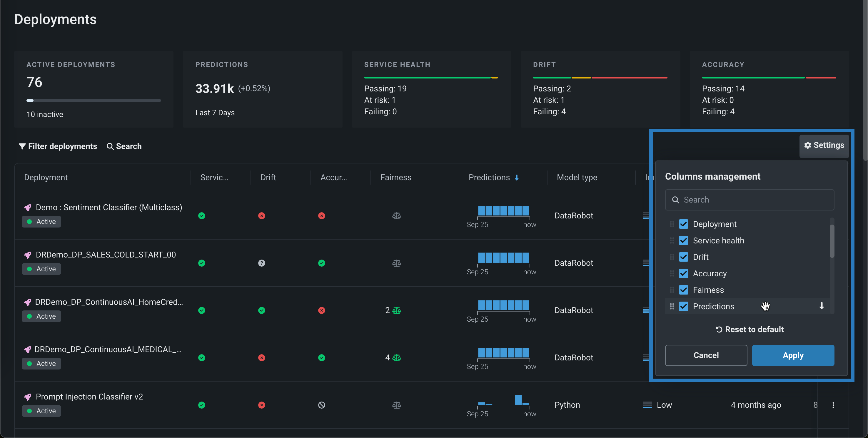Screen dimensions: 868x438
Task: Click sort arrow on Predictions column header
Action: (x=517, y=178)
